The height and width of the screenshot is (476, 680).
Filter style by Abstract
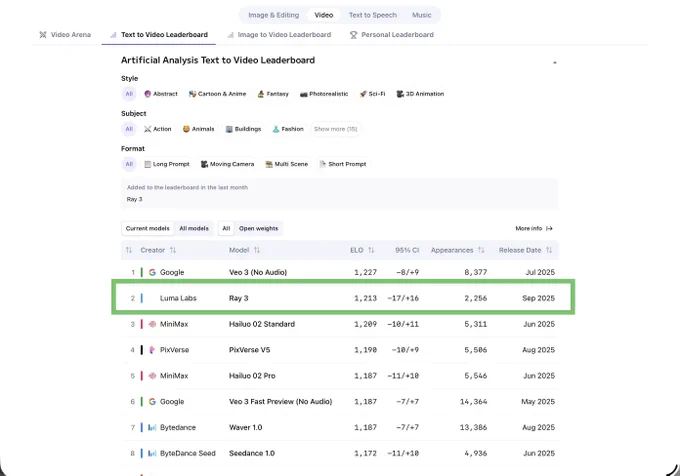click(161, 94)
